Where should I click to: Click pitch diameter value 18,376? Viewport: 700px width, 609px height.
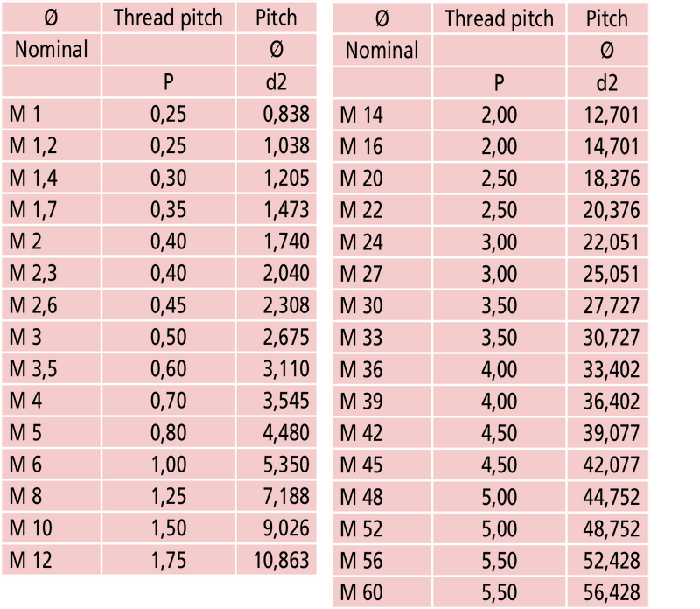click(x=611, y=178)
